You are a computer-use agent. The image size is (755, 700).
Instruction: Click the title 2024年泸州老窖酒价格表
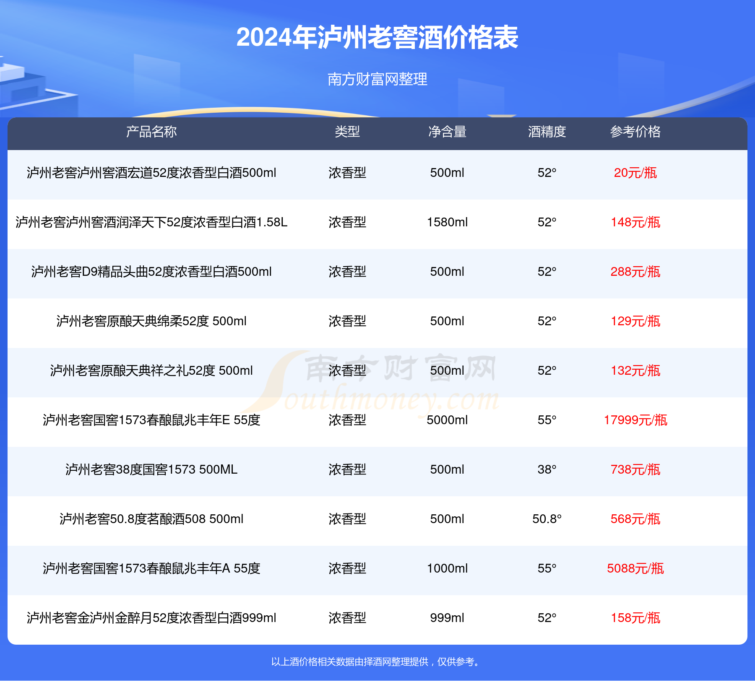click(x=377, y=37)
